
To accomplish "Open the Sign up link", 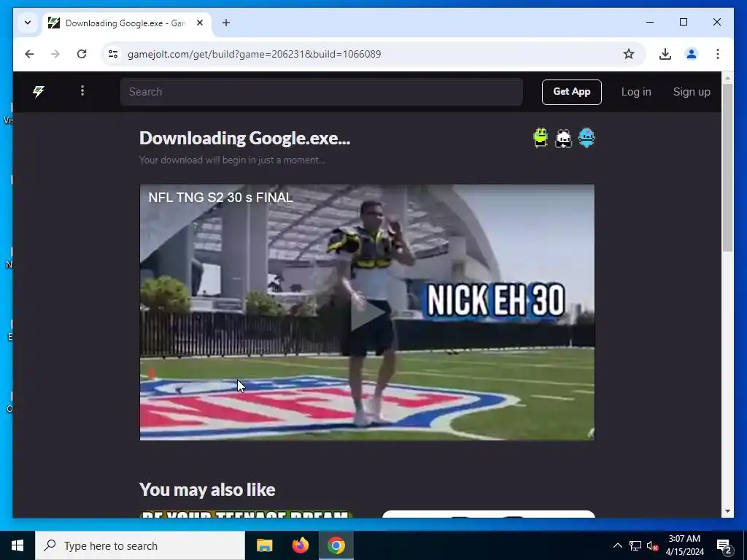I will [692, 92].
